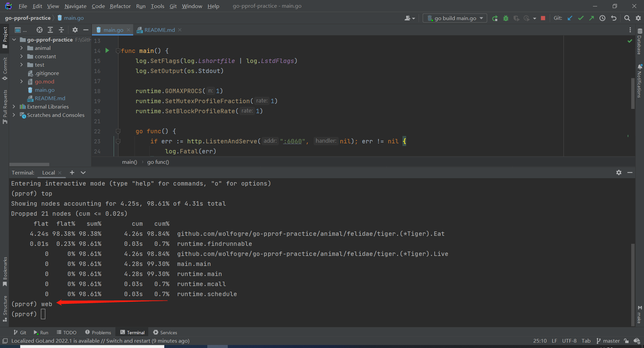Open the Problems tool window button
Image resolution: width=644 pixels, height=348 pixels.
tap(98, 333)
